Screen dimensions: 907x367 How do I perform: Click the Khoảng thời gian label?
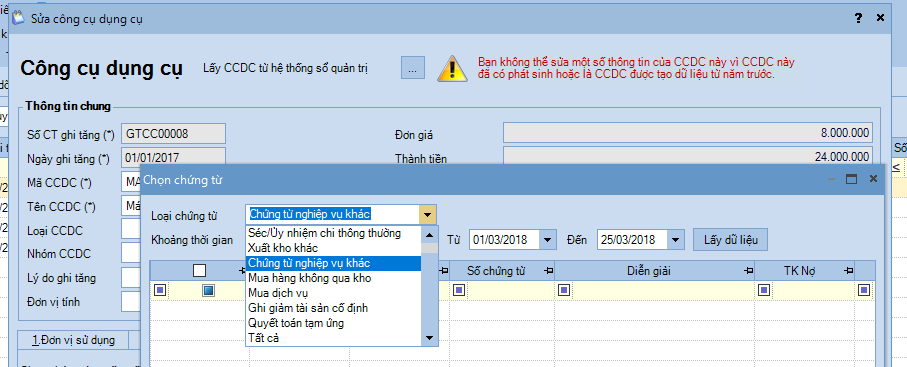pos(191,240)
